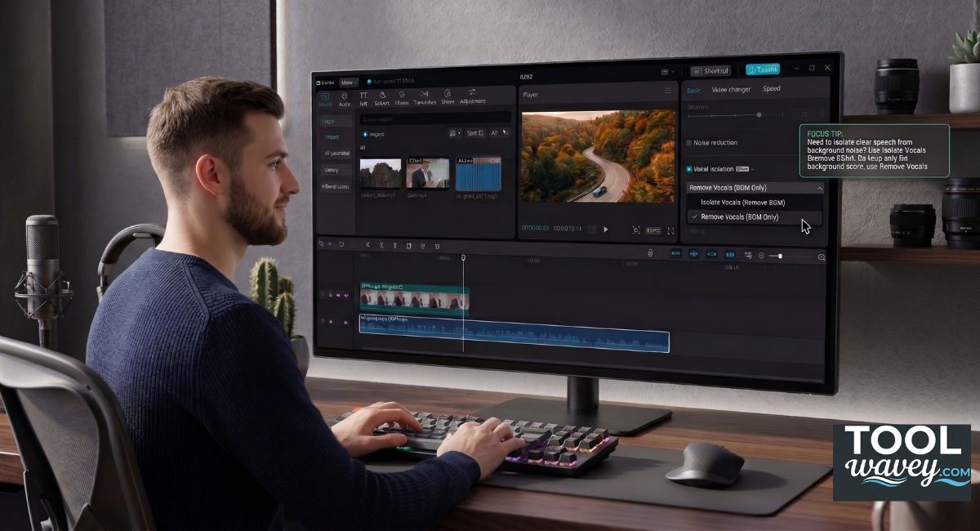
Task: Enable the Noise reduction checkbox
Action: coord(689,142)
